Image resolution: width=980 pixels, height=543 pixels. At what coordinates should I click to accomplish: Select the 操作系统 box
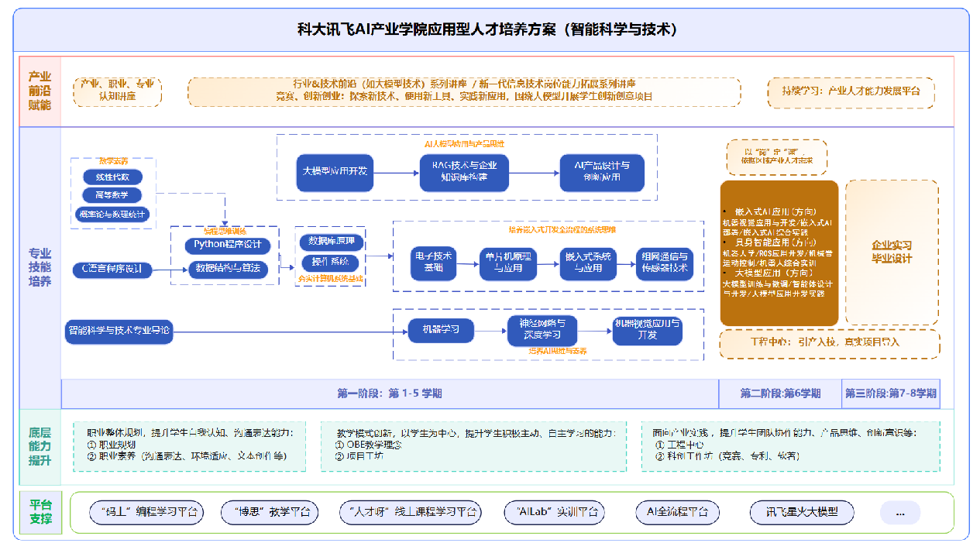[x=329, y=262]
